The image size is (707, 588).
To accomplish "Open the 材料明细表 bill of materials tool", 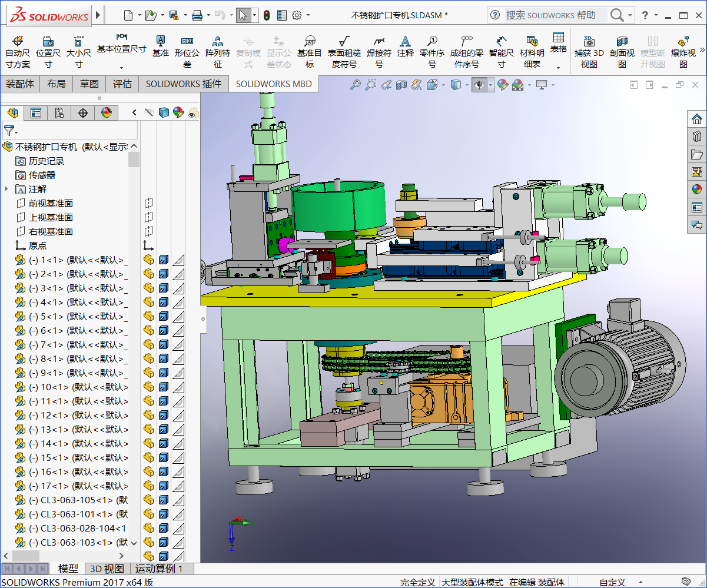I will pos(532,52).
